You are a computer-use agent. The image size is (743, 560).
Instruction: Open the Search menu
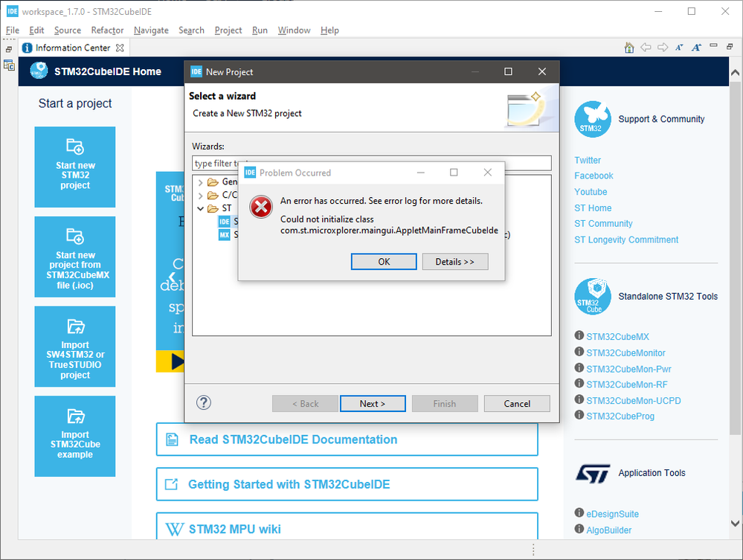(191, 30)
